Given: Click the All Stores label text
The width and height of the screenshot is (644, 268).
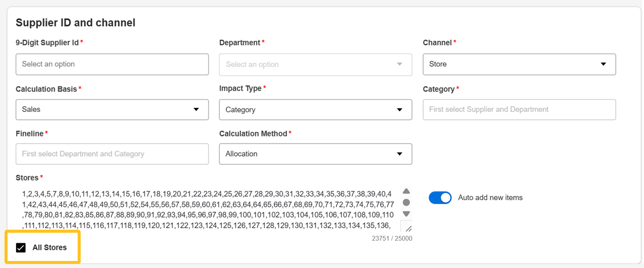Looking at the screenshot, I should click(x=49, y=247).
